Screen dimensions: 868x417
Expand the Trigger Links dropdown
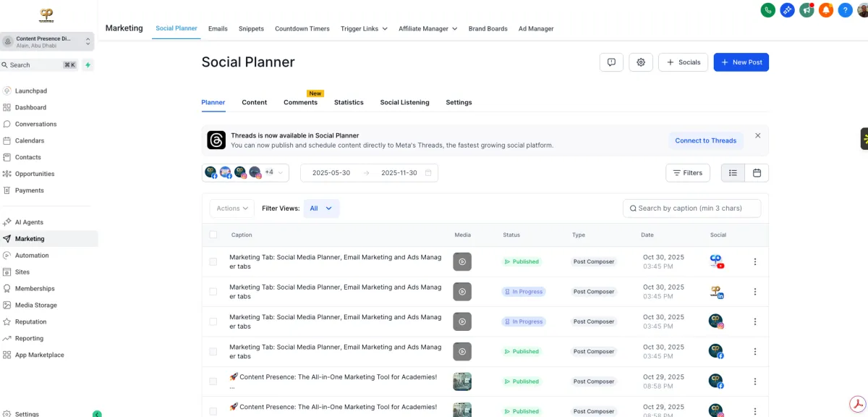click(364, 29)
